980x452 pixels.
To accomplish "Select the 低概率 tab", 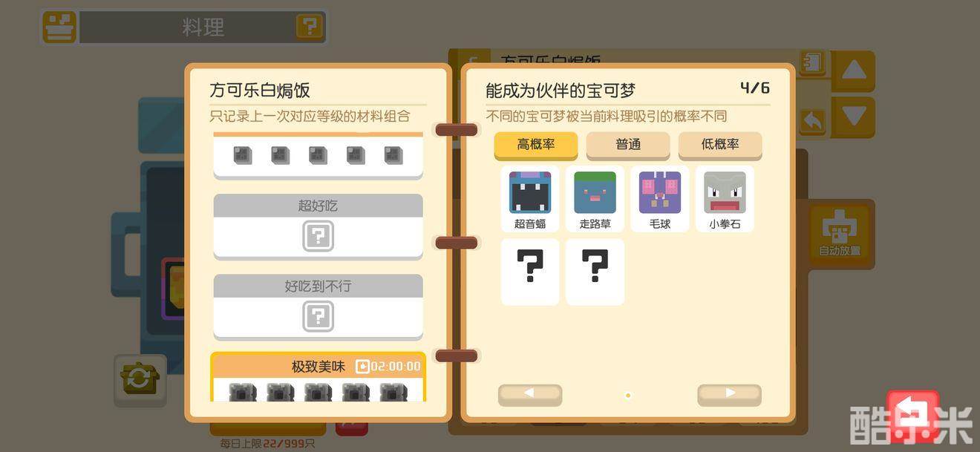I will (720, 145).
